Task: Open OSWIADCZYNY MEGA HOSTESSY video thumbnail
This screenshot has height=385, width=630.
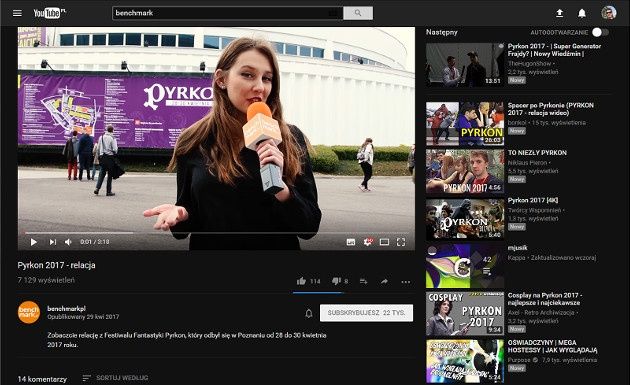Action: point(465,361)
